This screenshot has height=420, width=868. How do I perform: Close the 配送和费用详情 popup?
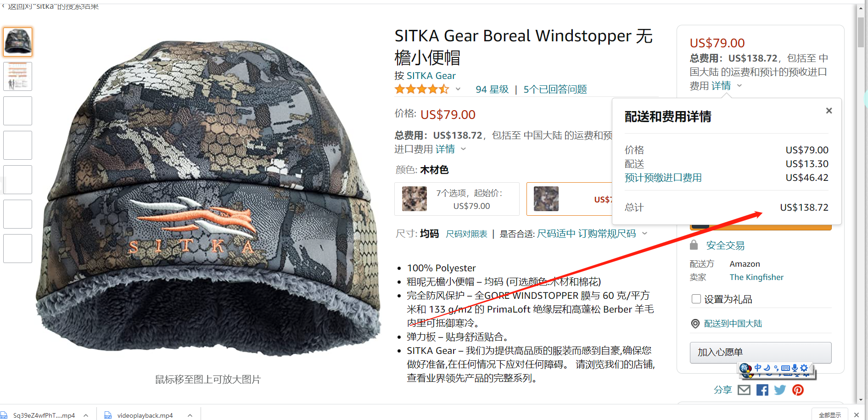click(829, 111)
